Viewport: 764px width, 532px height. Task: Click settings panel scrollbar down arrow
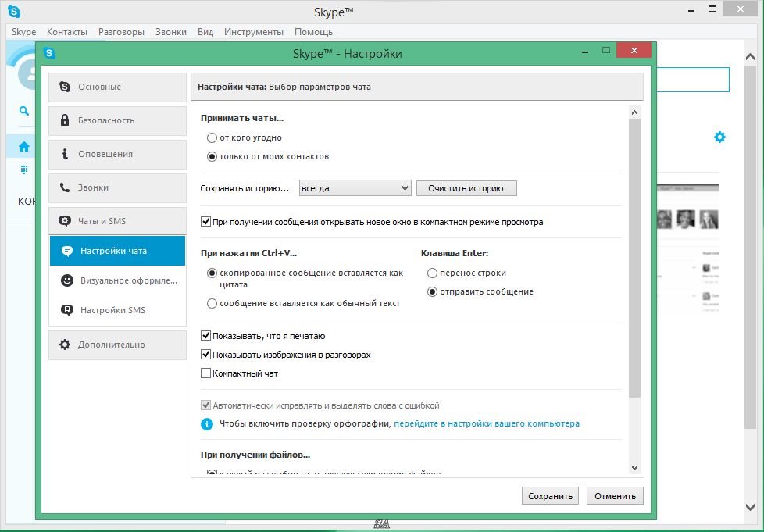(634, 468)
